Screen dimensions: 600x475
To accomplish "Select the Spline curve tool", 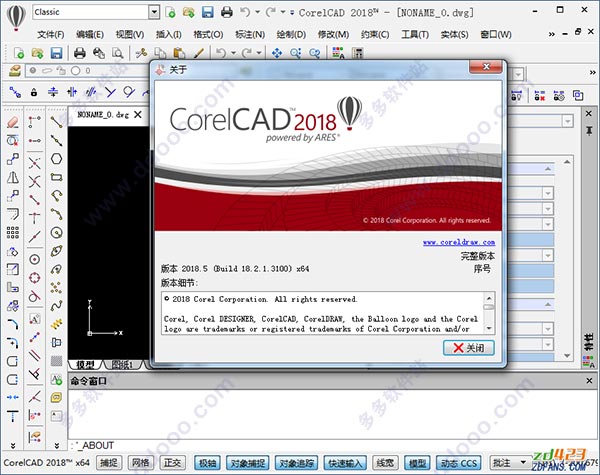I will point(56,306).
